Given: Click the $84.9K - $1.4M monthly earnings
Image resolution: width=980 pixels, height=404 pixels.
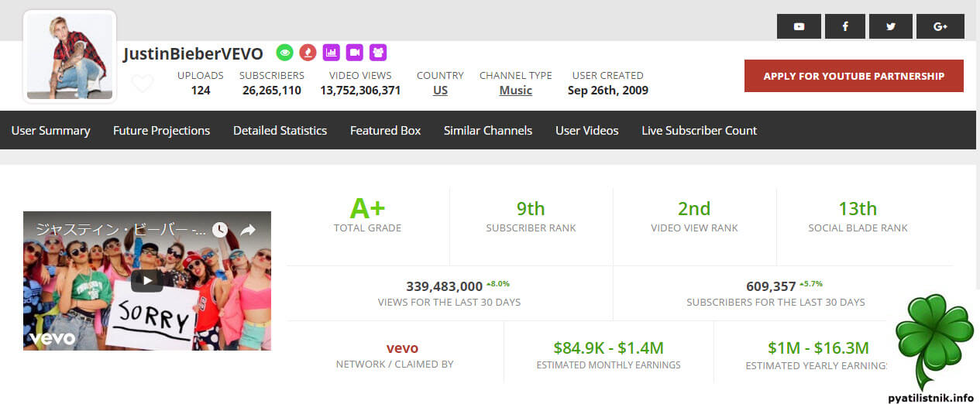Looking at the screenshot, I should (608, 348).
